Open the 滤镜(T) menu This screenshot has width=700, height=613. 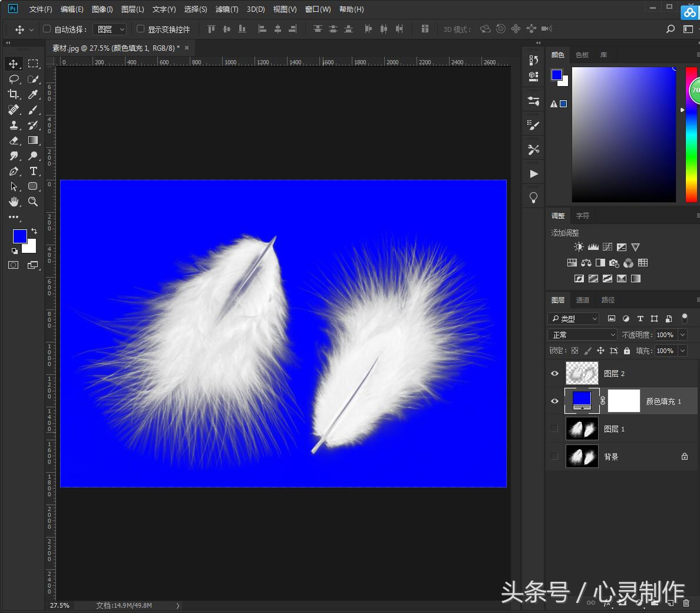tap(227, 9)
